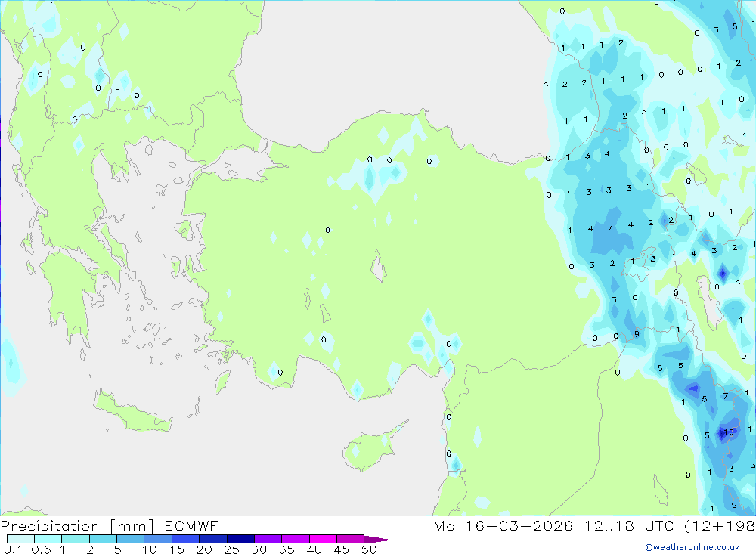The image size is (756, 554).
Task: Click the 15–20 mm blue legend swatch
Action: click(186, 539)
